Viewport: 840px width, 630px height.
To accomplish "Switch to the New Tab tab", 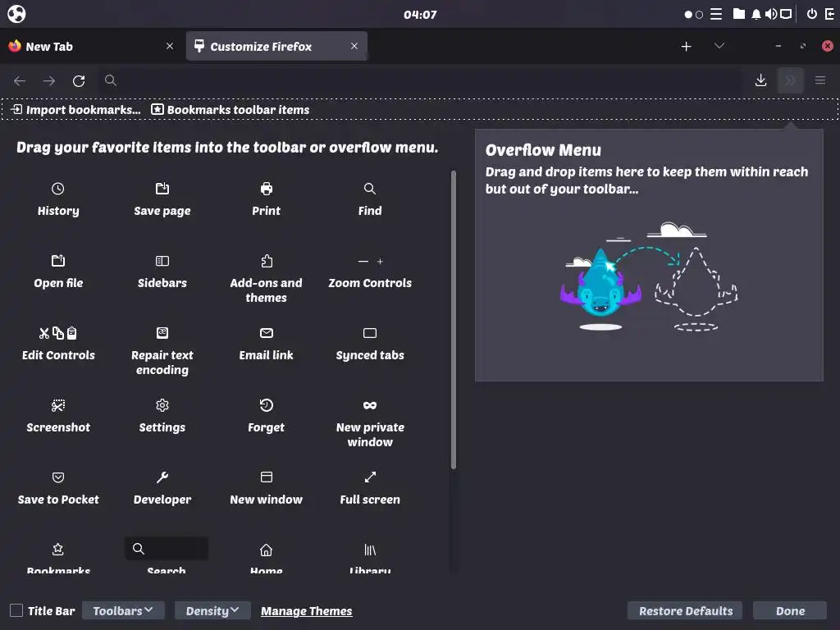I will (92, 46).
